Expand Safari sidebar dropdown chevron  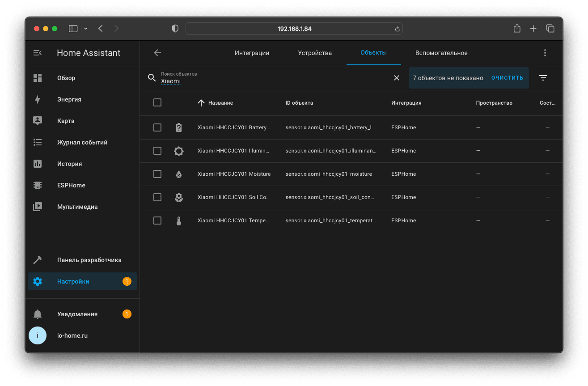pyautogui.click(x=86, y=29)
